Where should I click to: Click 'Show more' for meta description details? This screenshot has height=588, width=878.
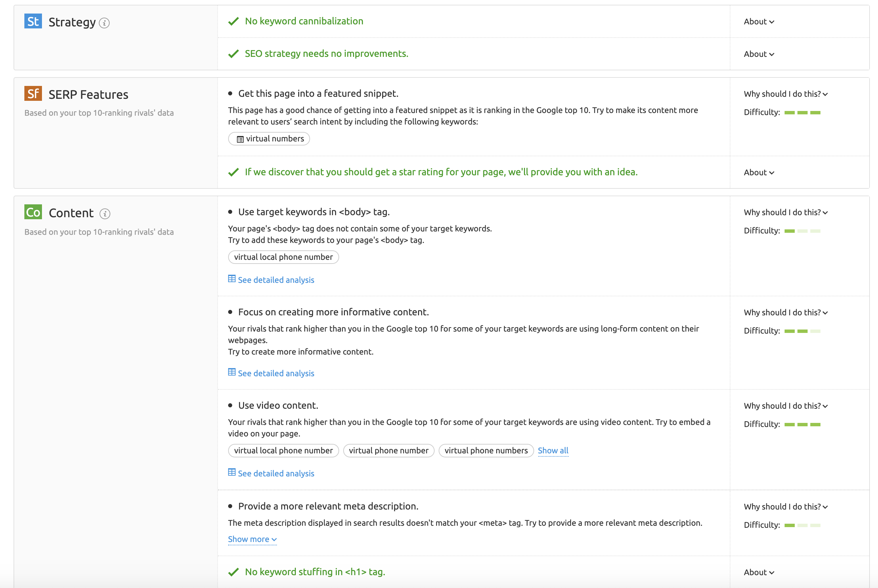click(x=251, y=539)
